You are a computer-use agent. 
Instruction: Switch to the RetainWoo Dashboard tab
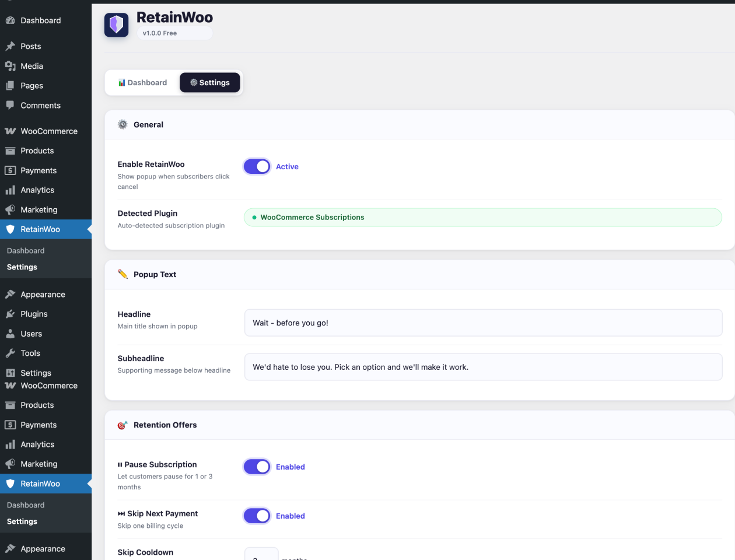(142, 82)
